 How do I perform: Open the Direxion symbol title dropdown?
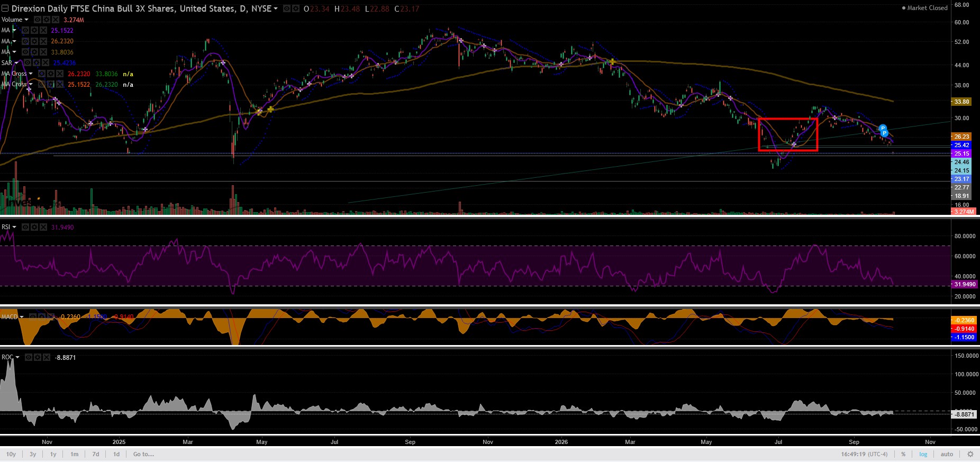275,8
